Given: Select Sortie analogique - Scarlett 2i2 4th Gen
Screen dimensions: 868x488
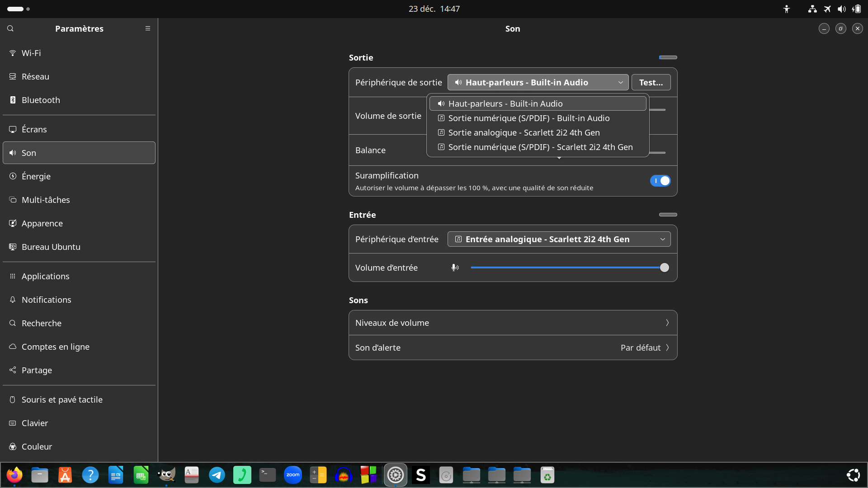Looking at the screenshot, I should [524, 132].
